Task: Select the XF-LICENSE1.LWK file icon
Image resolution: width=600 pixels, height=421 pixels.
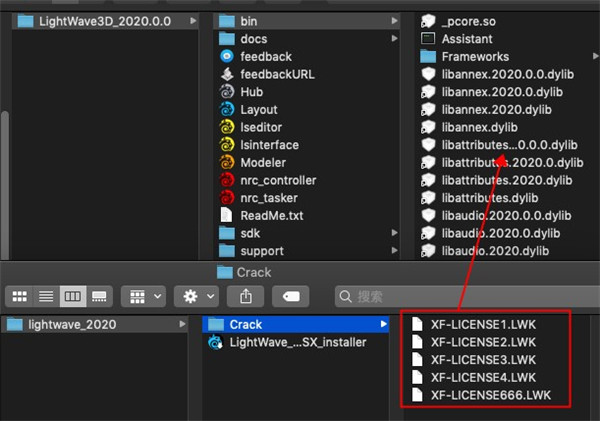Action: pyautogui.click(x=417, y=324)
